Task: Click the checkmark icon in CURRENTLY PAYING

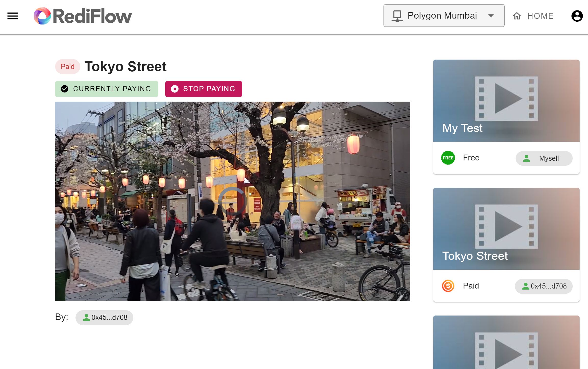Action: coord(65,89)
